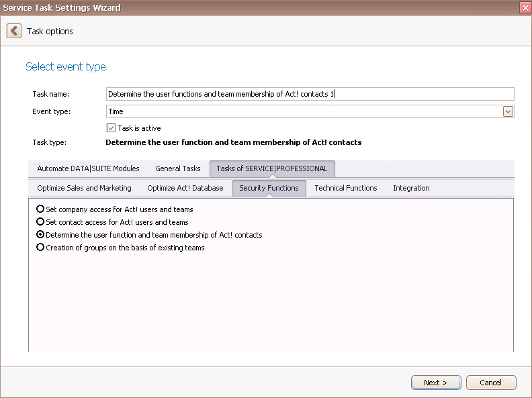Select Tasks of SERVICE|PROFESSIONAL tab
The height and width of the screenshot is (398, 532).
point(272,168)
